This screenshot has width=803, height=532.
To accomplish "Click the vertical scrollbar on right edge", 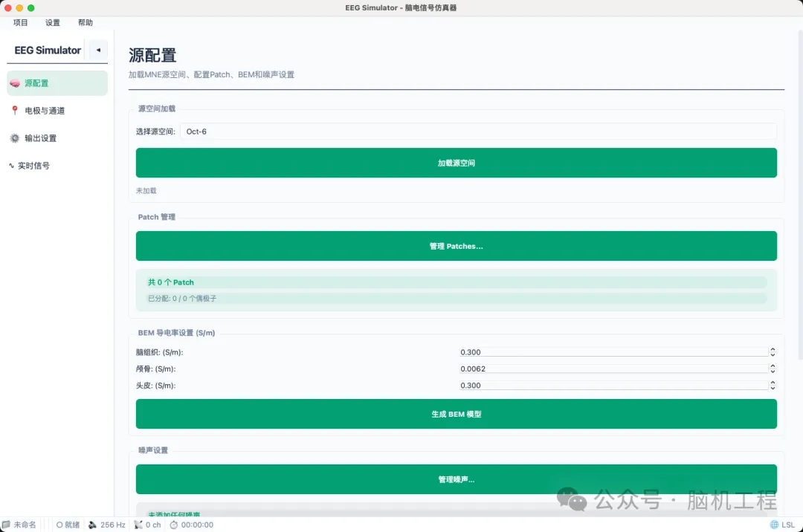I will tap(800, 195).
